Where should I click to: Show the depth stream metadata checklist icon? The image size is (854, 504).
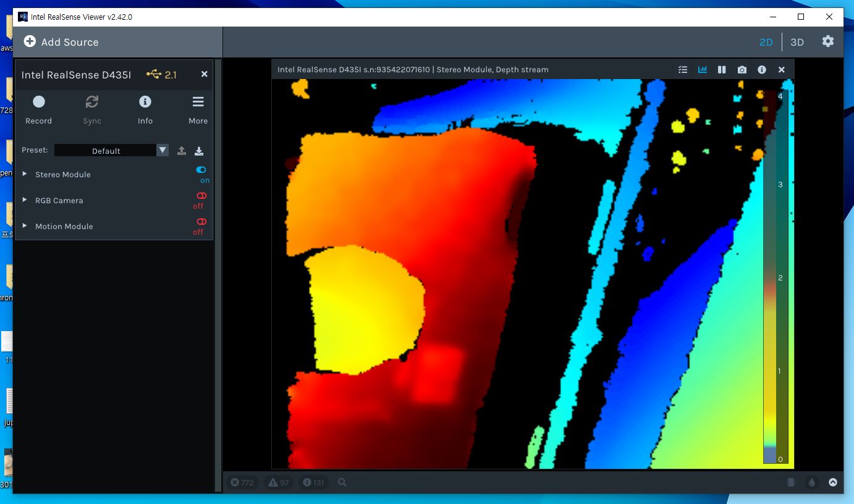(x=683, y=70)
